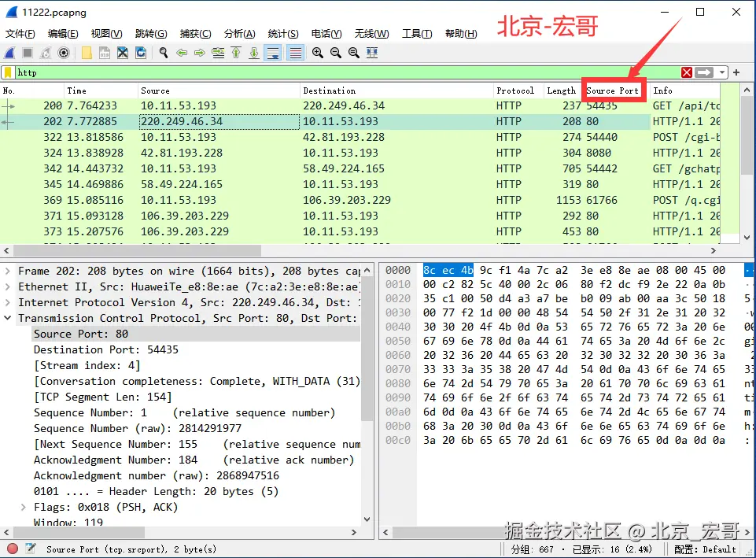The height and width of the screenshot is (558, 756).
Task: Open the 无线(W) menu
Action: tap(371, 33)
